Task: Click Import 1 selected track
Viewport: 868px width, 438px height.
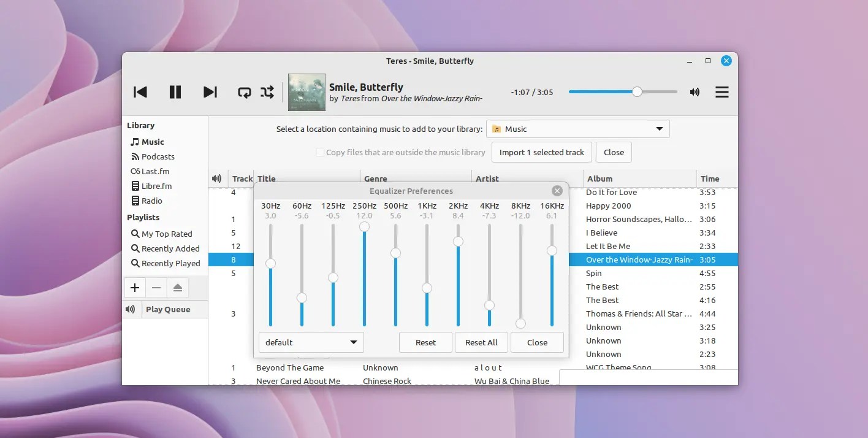Action: [x=541, y=152]
